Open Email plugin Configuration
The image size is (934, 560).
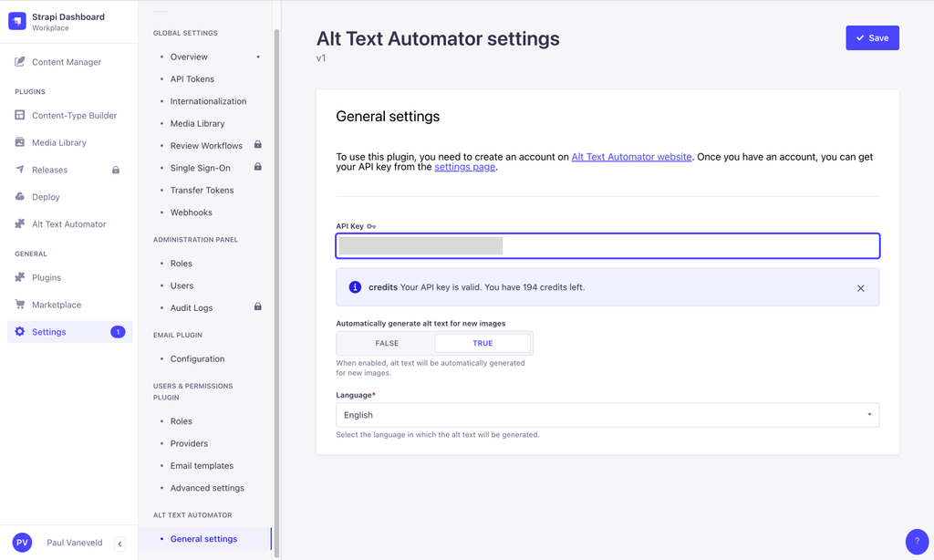(x=197, y=358)
